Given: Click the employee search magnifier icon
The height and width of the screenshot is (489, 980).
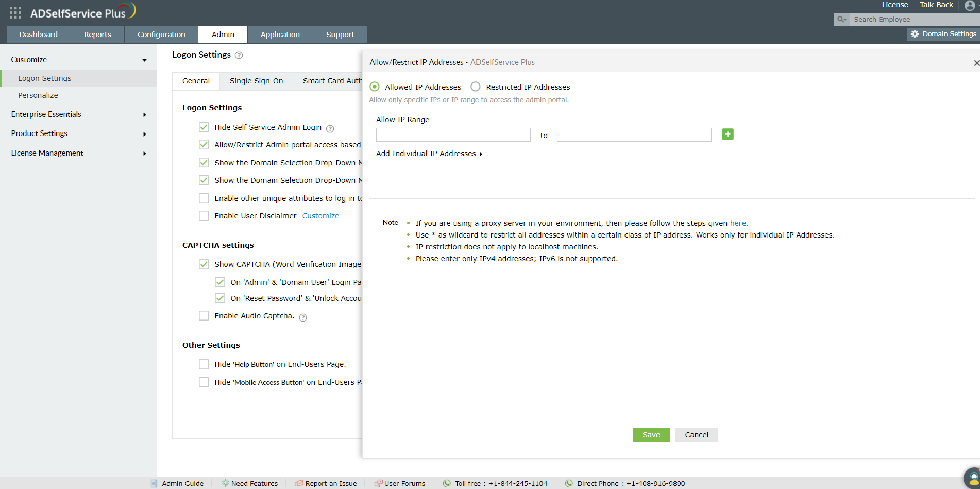Looking at the screenshot, I should (841, 19).
